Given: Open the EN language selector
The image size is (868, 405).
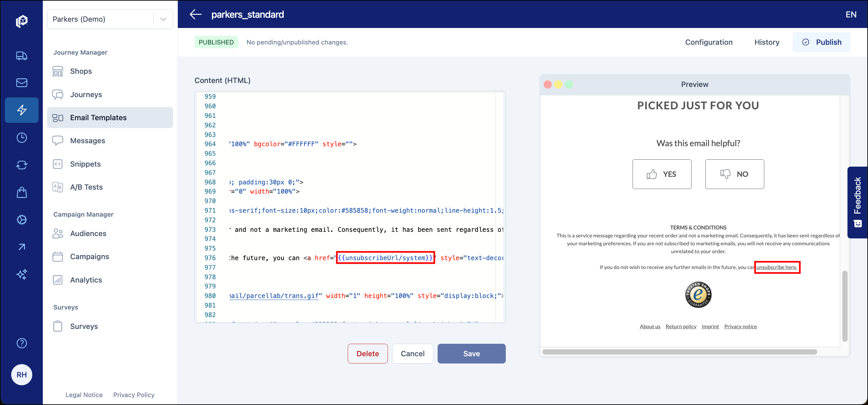Looking at the screenshot, I should tap(851, 14).
